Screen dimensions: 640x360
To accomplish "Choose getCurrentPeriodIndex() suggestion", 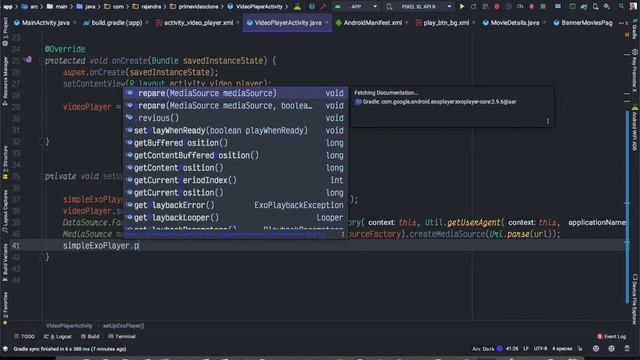I will click(x=236, y=180).
